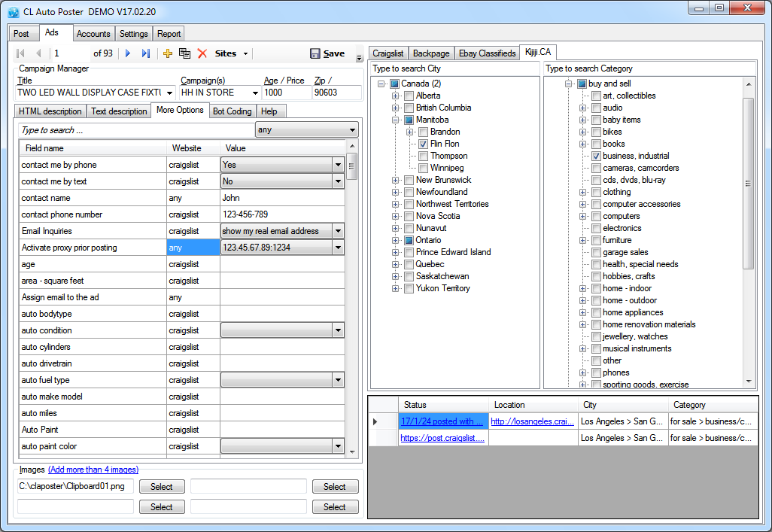Image resolution: width=772 pixels, height=532 pixels.
Task: Duplicate the current ad with the copy icon
Action: tap(184, 53)
